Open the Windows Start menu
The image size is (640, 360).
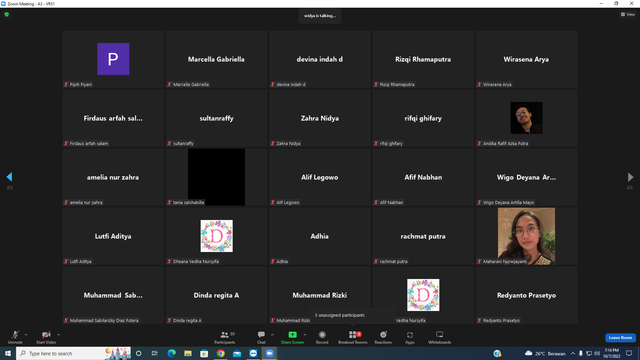click(x=8, y=353)
